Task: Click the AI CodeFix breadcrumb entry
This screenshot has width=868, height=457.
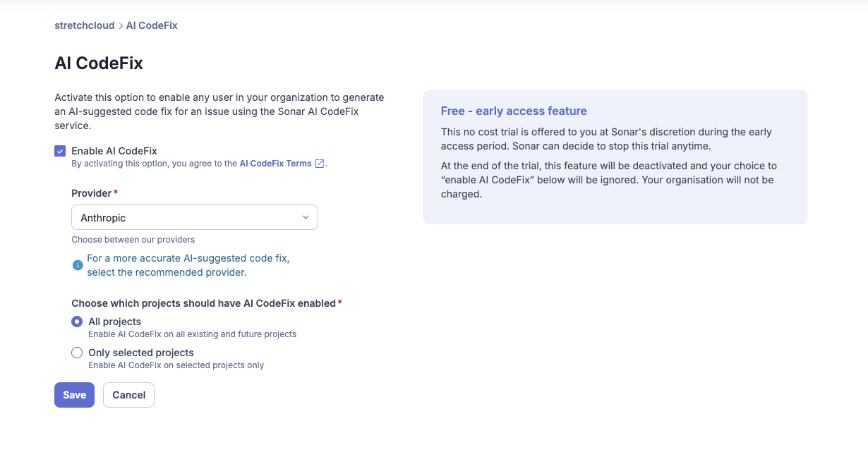Action: (x=152, y=25)
